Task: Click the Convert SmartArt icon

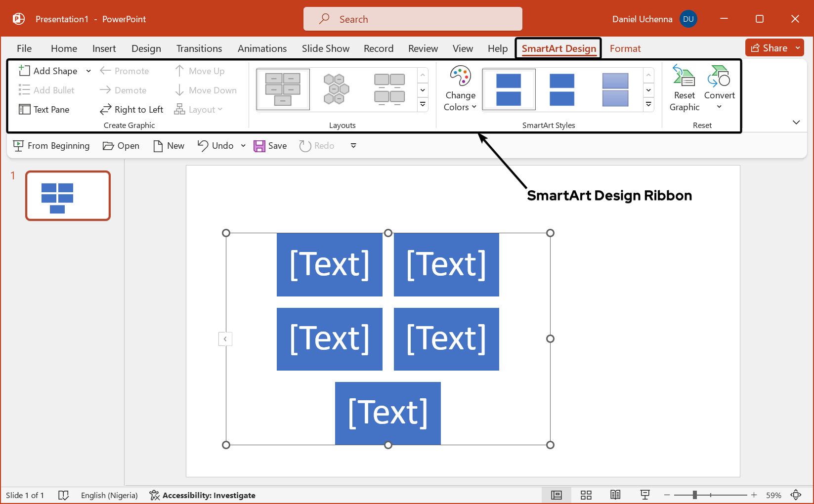Action: coord(719,77)
